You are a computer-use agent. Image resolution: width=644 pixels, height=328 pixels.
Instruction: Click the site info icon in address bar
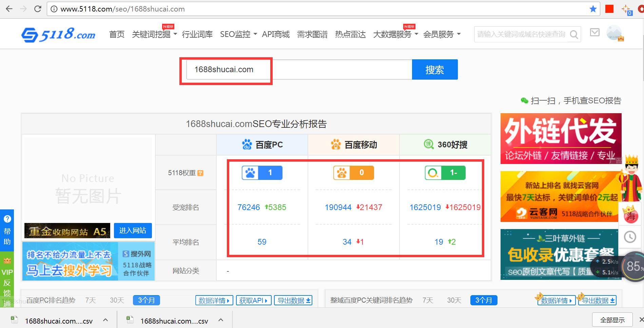click(x=54, y=9)
